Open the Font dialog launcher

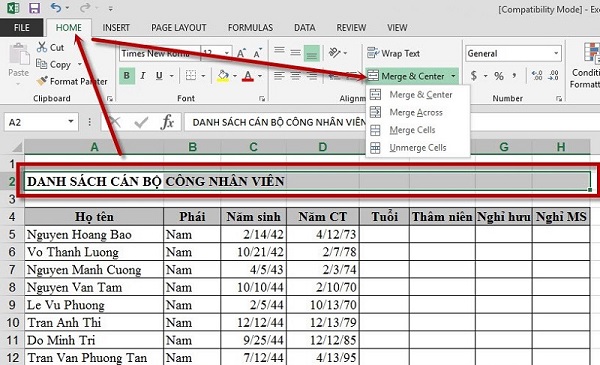click(262, 99)
